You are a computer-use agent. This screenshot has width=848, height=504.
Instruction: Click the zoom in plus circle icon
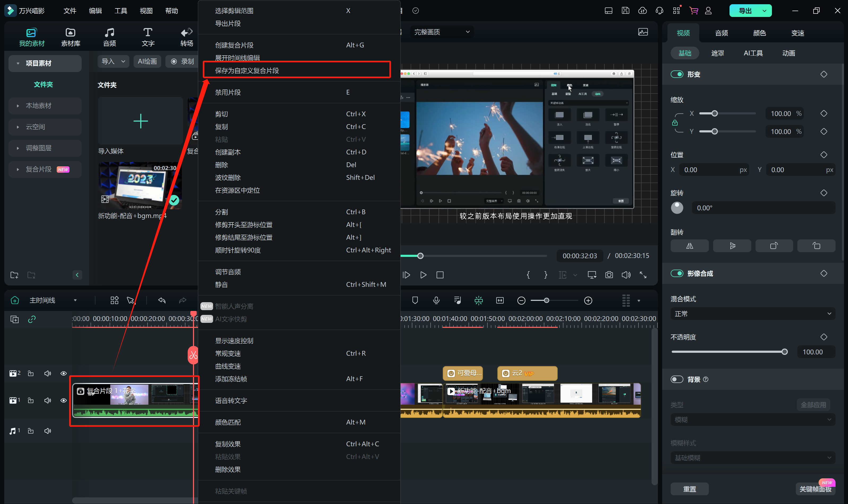coord(588,301)
